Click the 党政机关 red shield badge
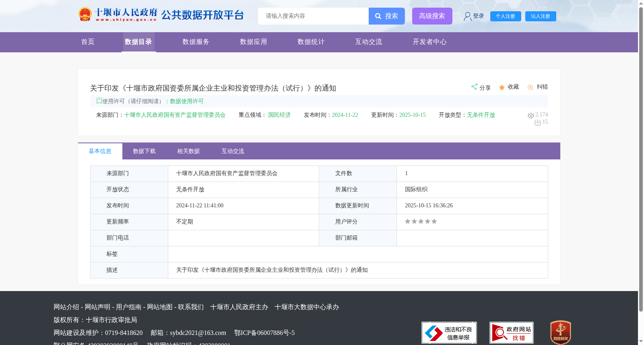Image resolution: width=644 pixels, height=345 pixels. (x=561, y=333)
